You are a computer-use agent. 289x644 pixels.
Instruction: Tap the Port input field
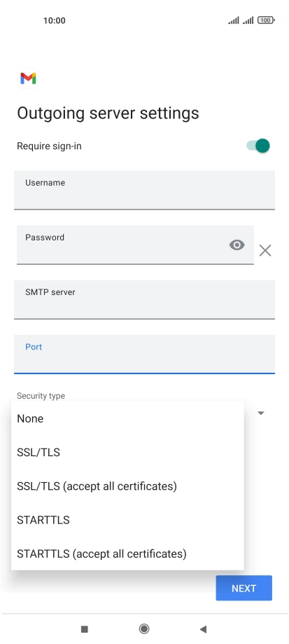pyautogui.click(x=144, y=354)
